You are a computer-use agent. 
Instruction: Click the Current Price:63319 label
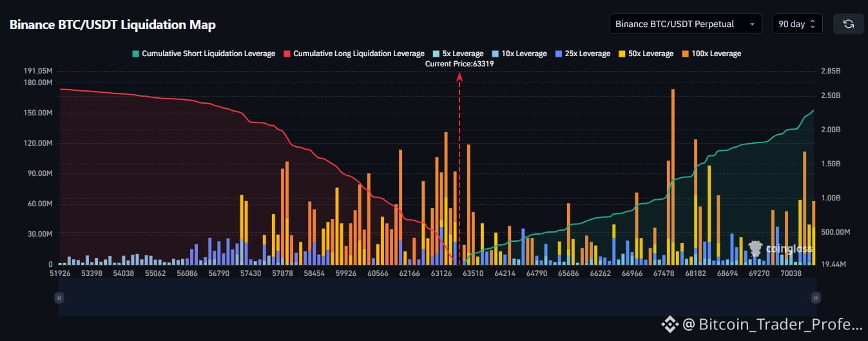click(x=459, y=64)
